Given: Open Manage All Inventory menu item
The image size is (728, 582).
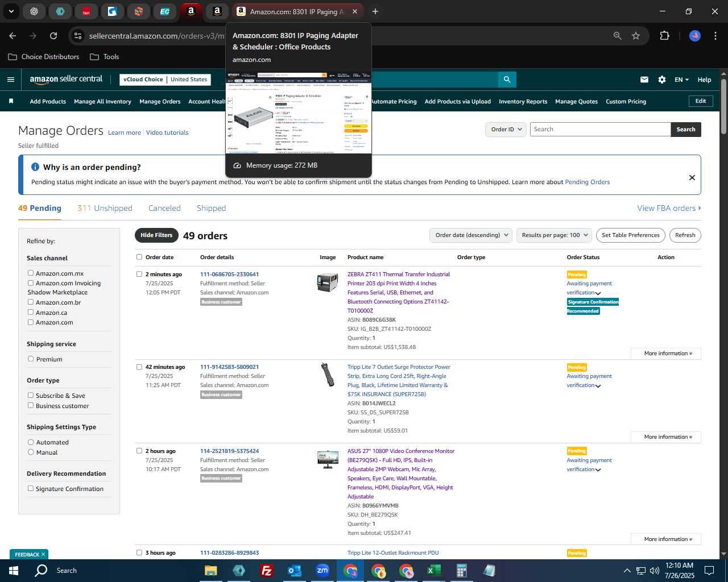Looking at the screenshot, I should point(102,102).
